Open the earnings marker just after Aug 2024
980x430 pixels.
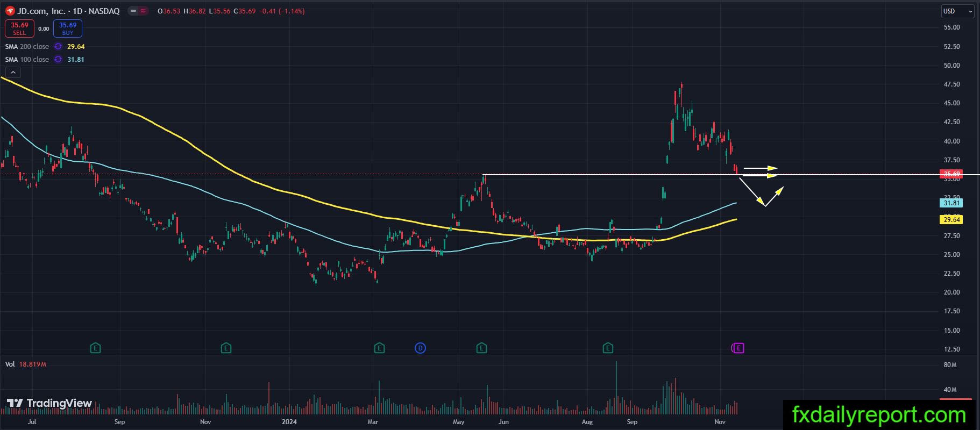[608, 348]
